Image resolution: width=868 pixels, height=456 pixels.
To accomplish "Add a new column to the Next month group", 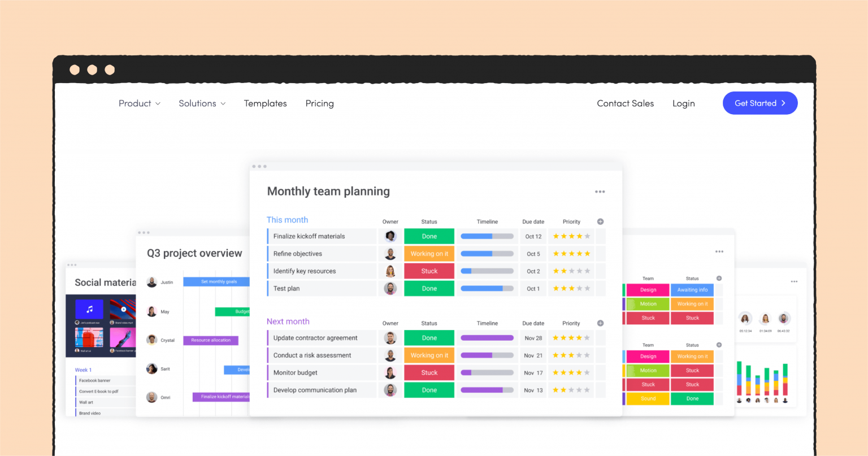I will (x=600, y=323).
